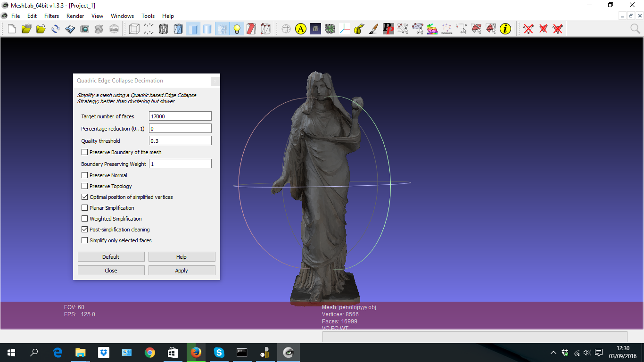
Task: Click the first red delete-selected icon
Action: click(x=528, y=29)
